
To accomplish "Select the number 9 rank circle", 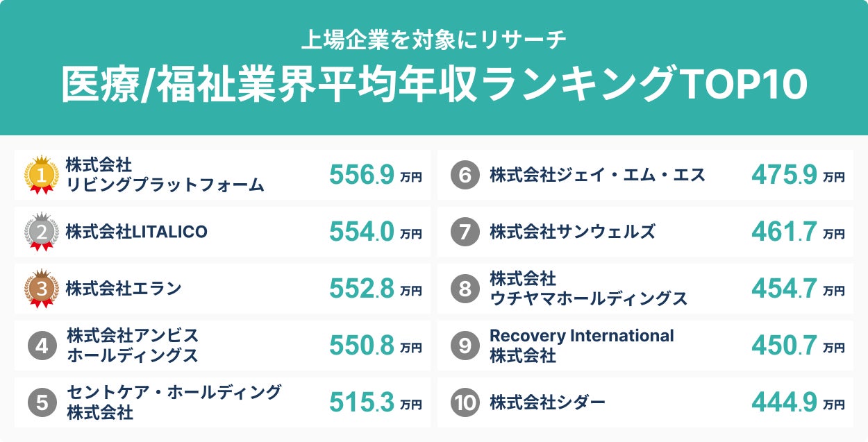I will tap(465, 346).
